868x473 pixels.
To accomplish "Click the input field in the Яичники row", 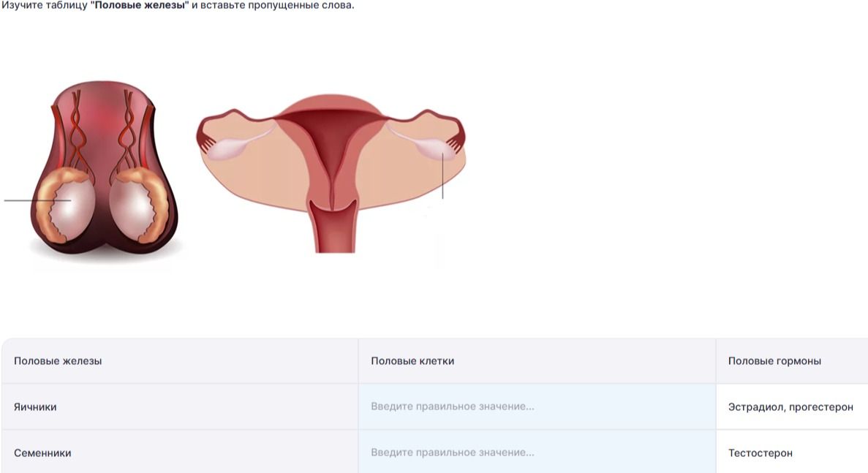I will point(537,406).
